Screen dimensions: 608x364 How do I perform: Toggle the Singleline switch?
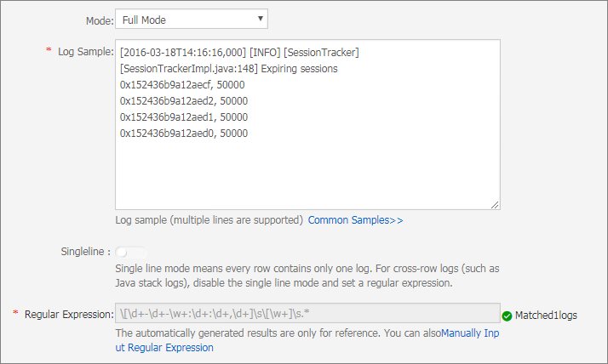[x=130, y=253]
